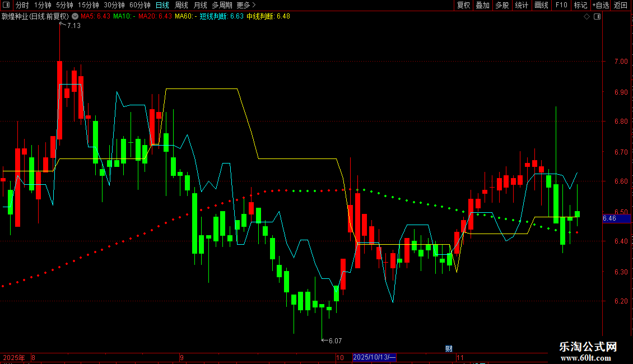Switch to 周线 weekly chart
The height and width of the screenshot is (364, 633).
(x=181, y=5)
